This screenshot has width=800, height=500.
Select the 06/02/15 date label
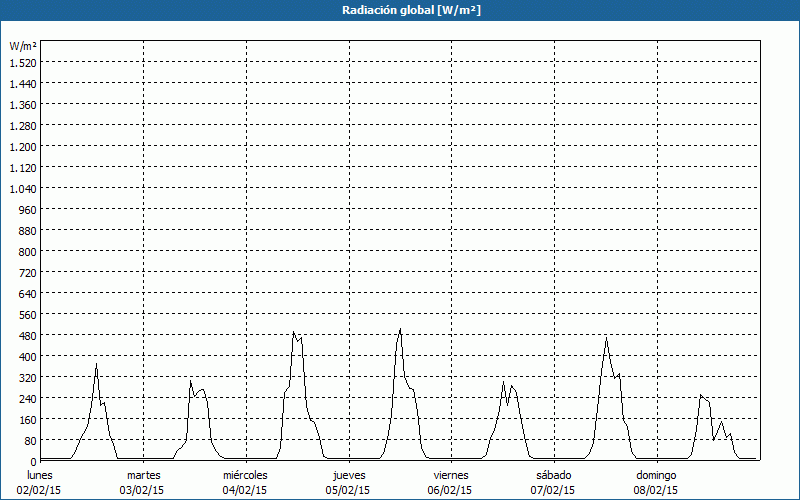pos(450,490)
